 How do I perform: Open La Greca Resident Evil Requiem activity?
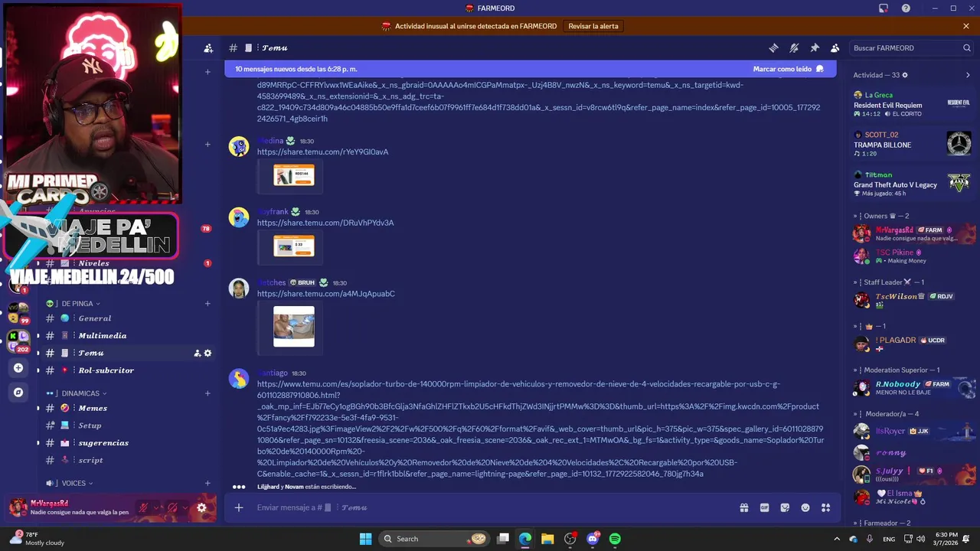pyautogui.click(x=913, y=104)
